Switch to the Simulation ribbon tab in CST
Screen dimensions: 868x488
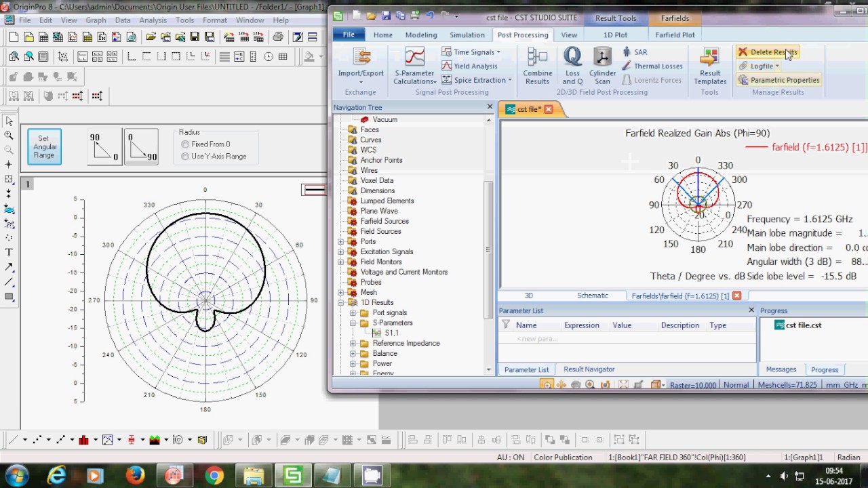tap(467, 35)
